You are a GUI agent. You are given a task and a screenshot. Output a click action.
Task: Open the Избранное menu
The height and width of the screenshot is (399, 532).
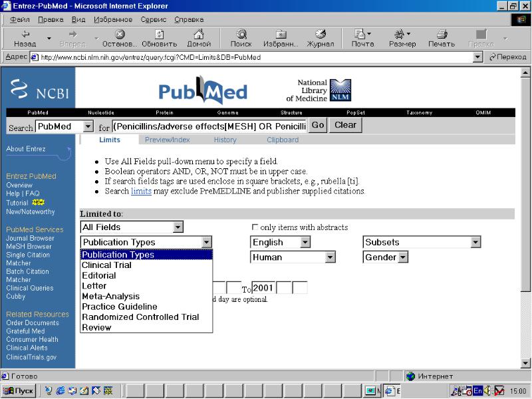[x=113, y=20]
